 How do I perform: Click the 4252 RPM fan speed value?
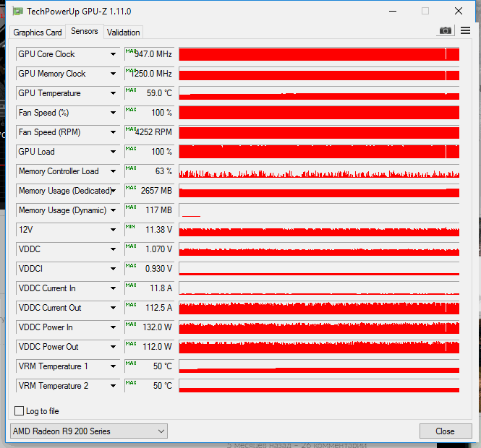[x=150, y=132]
